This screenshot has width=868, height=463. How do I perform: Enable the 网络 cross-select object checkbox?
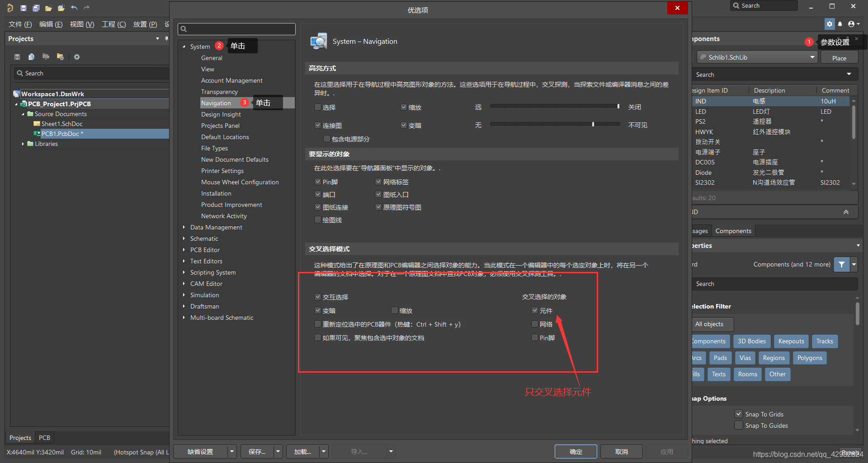pyautogui.click(x=535, y=324)
